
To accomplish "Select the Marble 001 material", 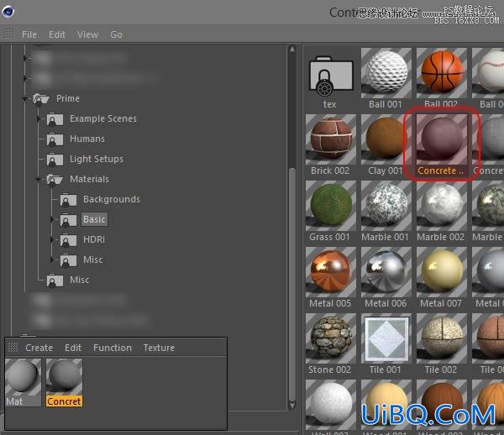I will [x=386, y=206].
